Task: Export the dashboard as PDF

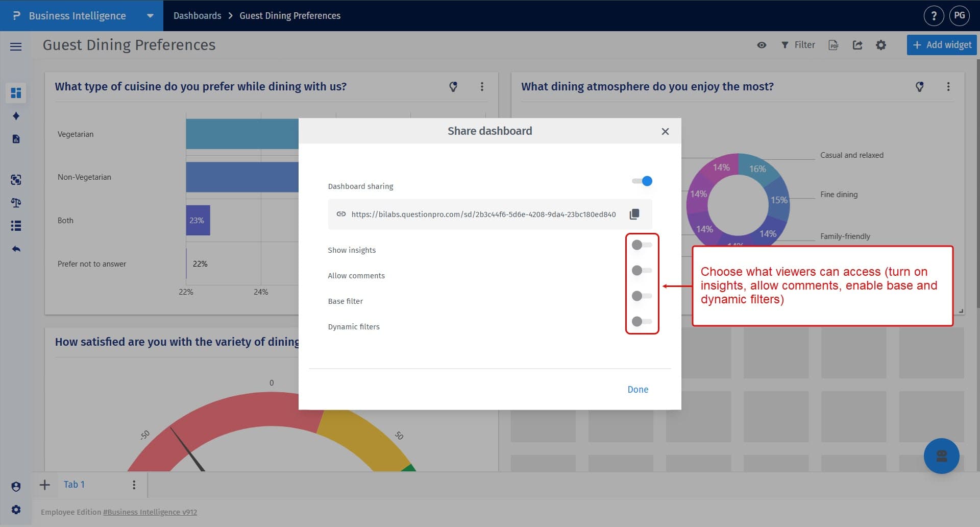Action: 834,45
